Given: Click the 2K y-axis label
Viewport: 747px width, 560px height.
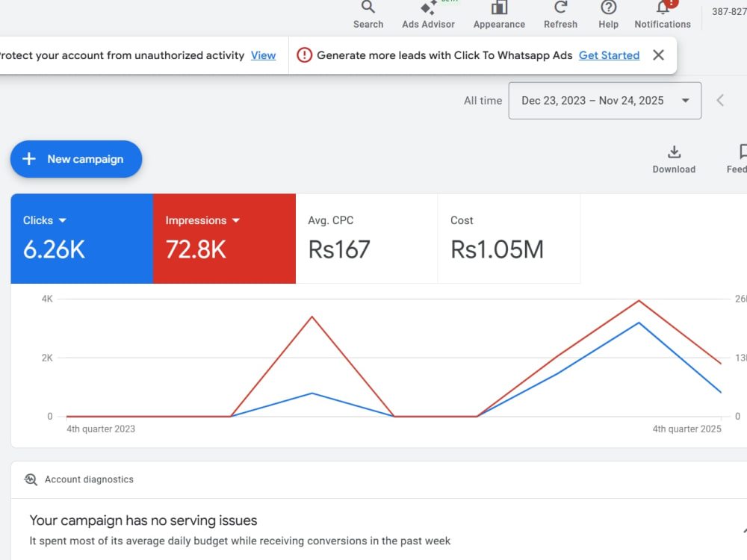Looking at the screenshot, I should [x=47, y=358].
